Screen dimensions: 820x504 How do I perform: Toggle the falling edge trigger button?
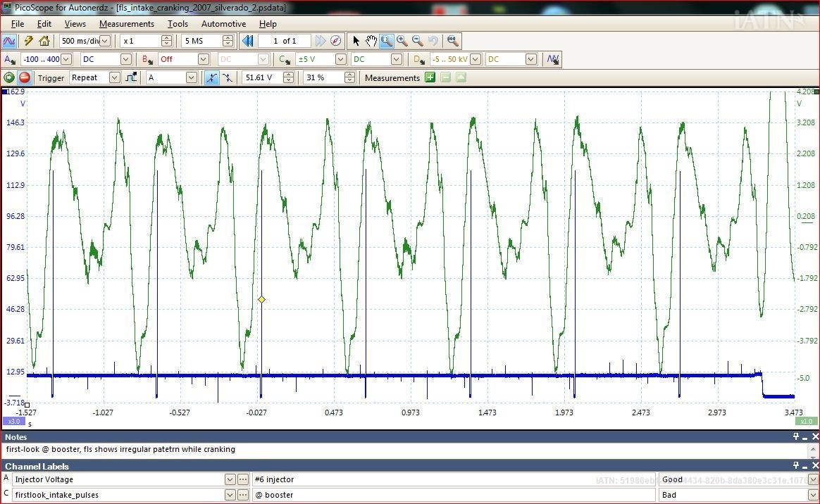pyautogui.click(x=227, y=77)
